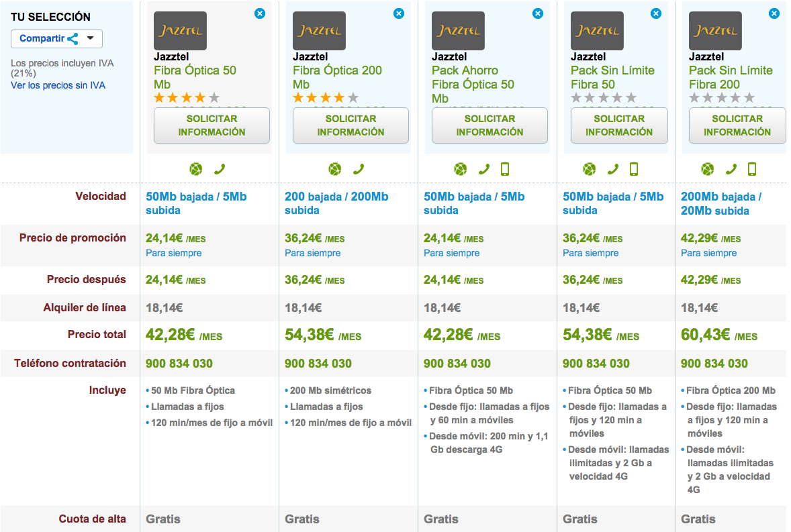
Task: Click globe icon under Pack Sin Límite Fibra 200
Action: pos(707,169)
